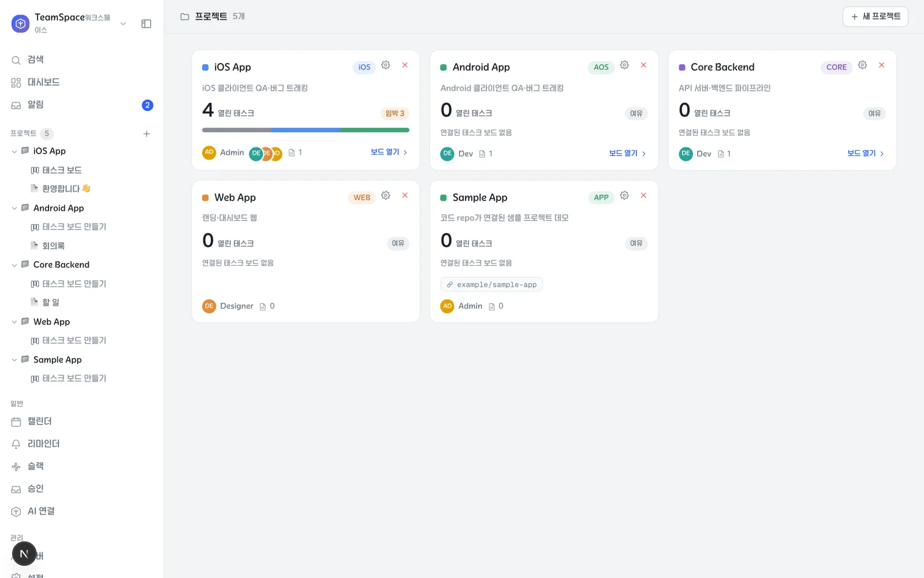Collapse iOS App tree in sidebar

pyautogui.click(x=14, y=151)
